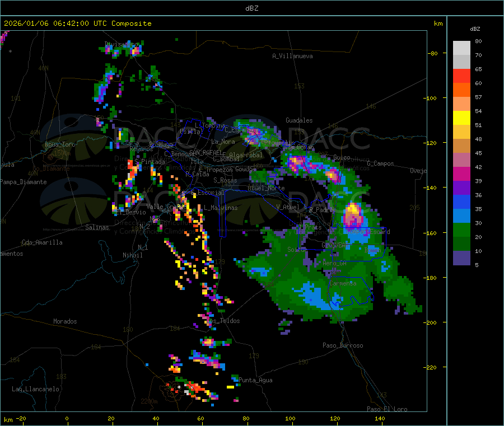504x426 pixels.
Task: Click the magenta 39-42 dBZ legend swatch
Action: tap(461, 174)
